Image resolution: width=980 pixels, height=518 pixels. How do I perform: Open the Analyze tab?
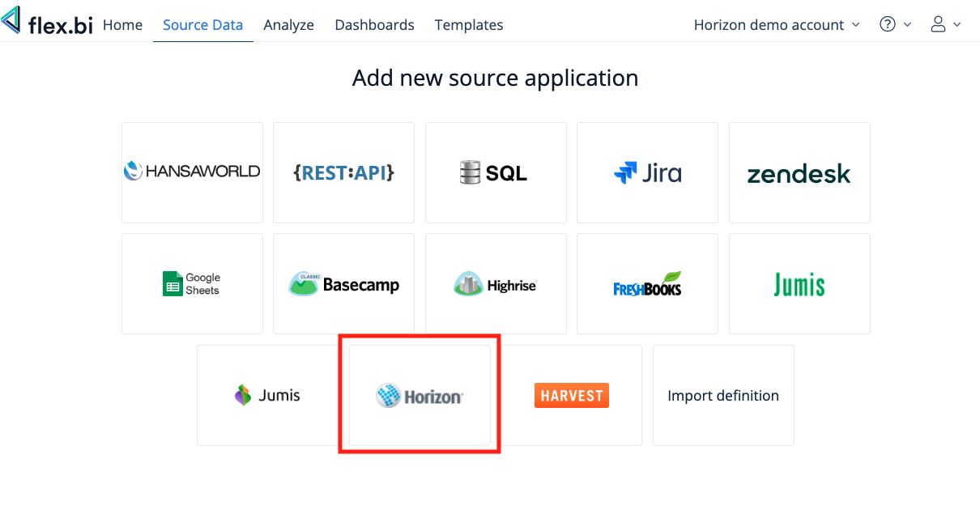tap(288, 25)
